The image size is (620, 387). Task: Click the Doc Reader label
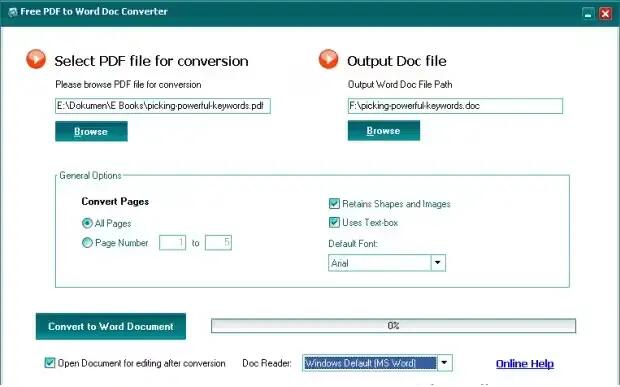click(x=267, y=363)
